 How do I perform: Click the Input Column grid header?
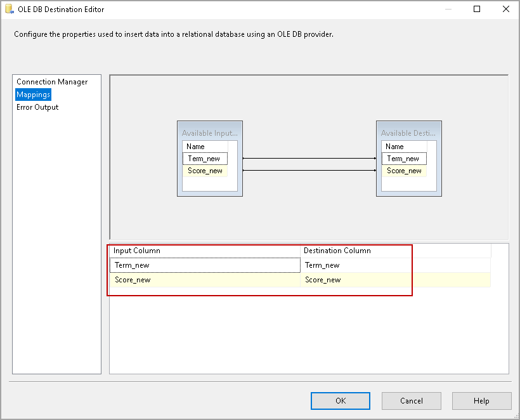tap(204, 251)
